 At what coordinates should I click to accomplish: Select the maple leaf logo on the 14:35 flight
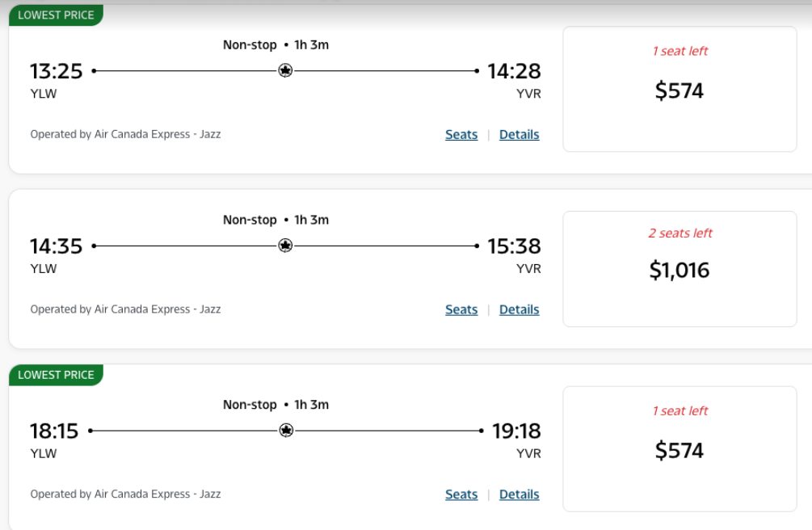click(284, 246)
